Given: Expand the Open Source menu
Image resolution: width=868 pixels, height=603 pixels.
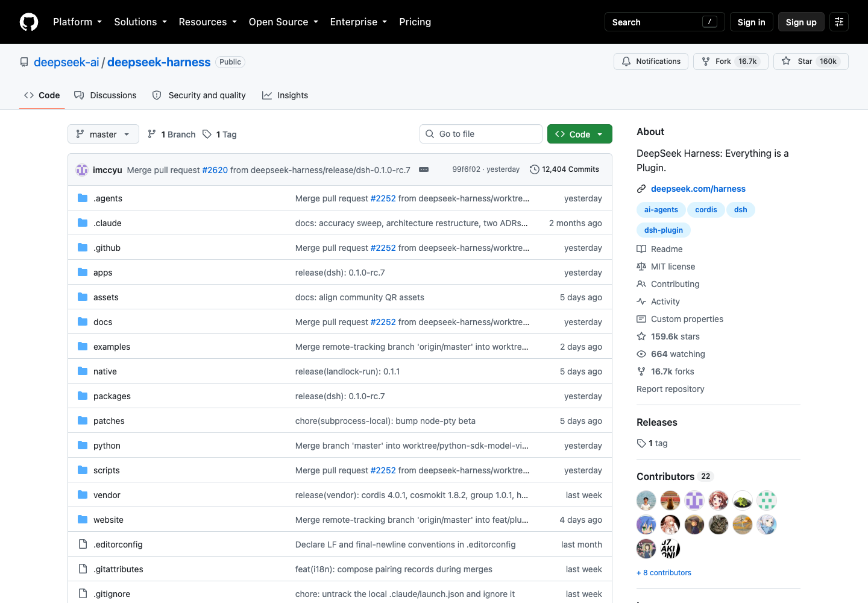Looking at the screenshot, I should point(283,22).
